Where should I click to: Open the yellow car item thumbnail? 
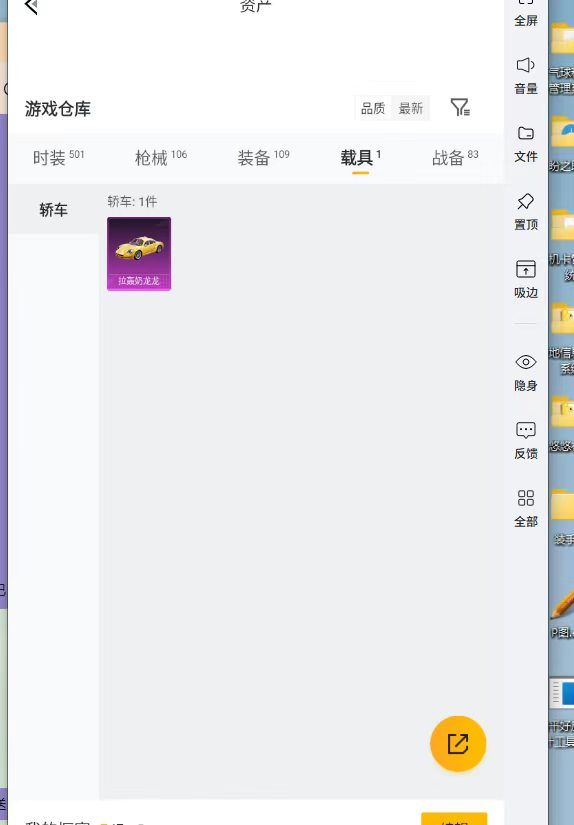coord(139,254)
